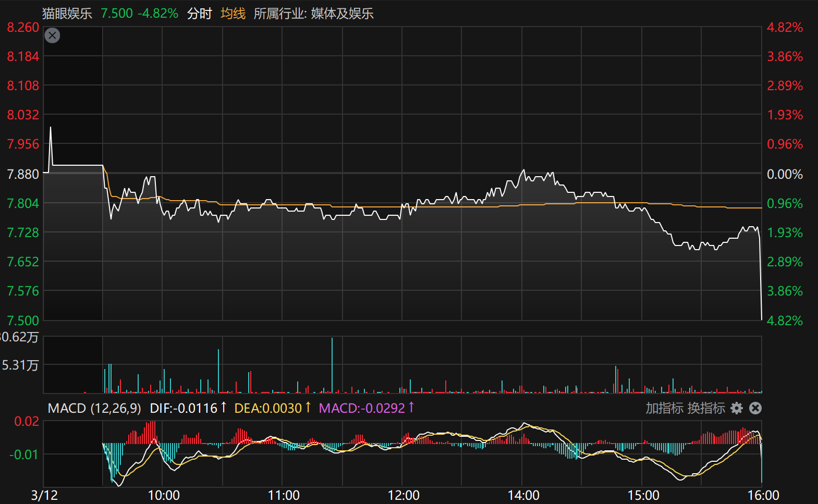Screen dimensions: 818x504
Task: Click the tallest volume bar in the volume panel
Action: click(332, 365)
